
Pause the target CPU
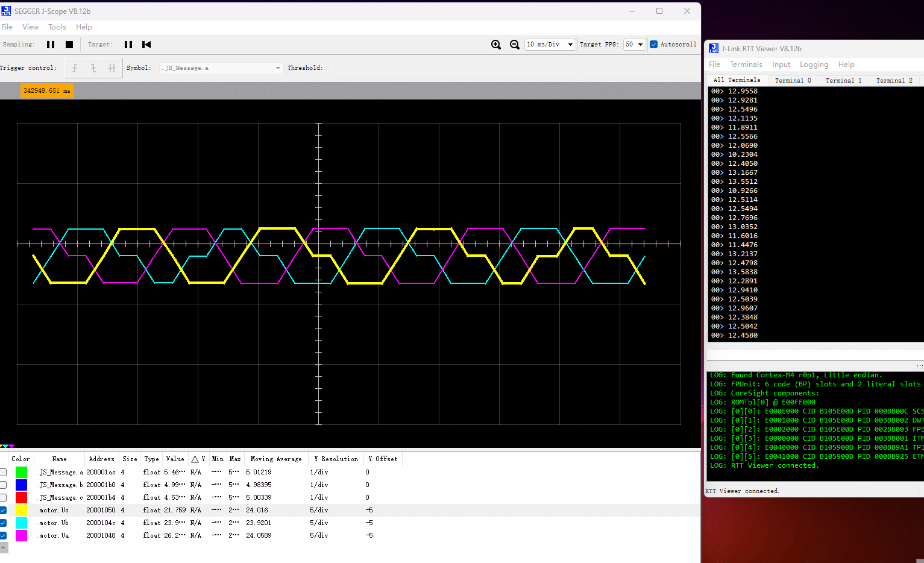[128, 45]
